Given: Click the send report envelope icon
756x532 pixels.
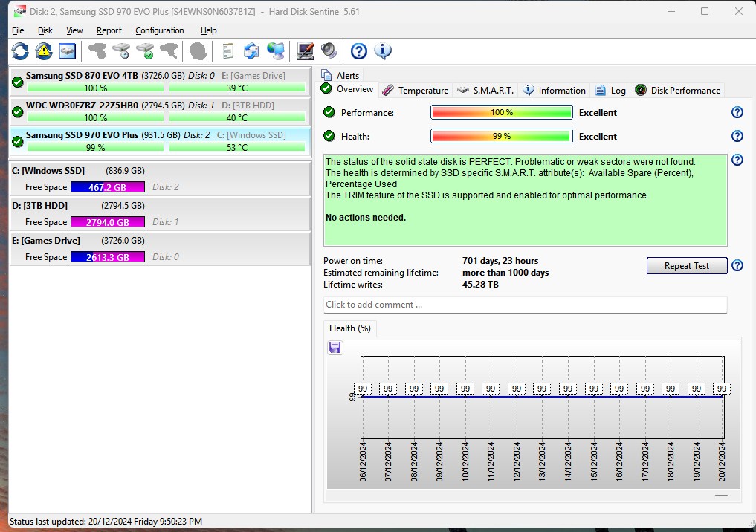Looking at the screenshot, I should click(x=251, y=51).
